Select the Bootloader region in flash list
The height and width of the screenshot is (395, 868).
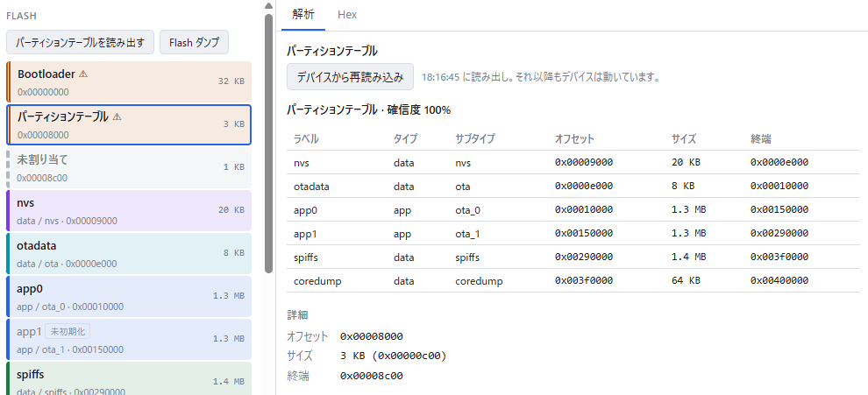128,81
